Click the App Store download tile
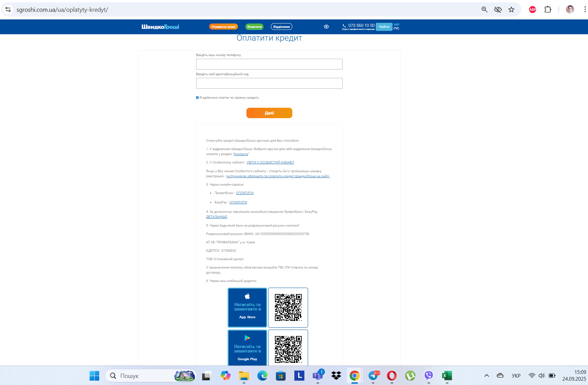This screenshot has width=588, height=385. (x=247, y=307)
